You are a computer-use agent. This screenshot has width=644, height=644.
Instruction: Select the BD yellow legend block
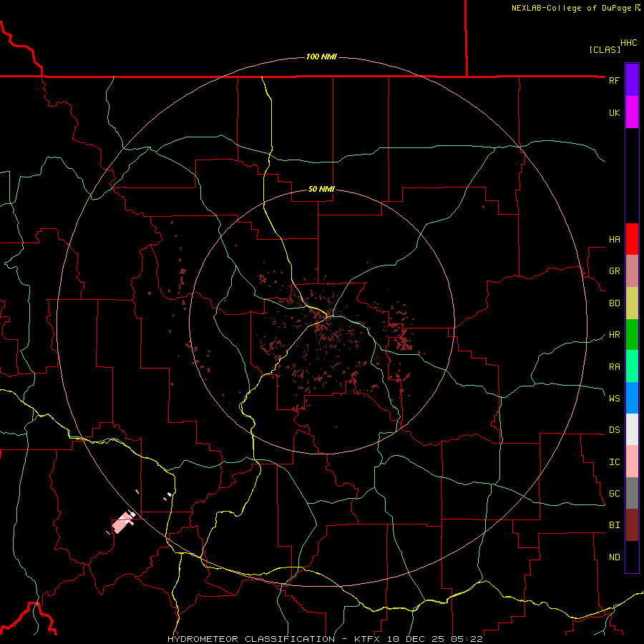click(632, 303)
